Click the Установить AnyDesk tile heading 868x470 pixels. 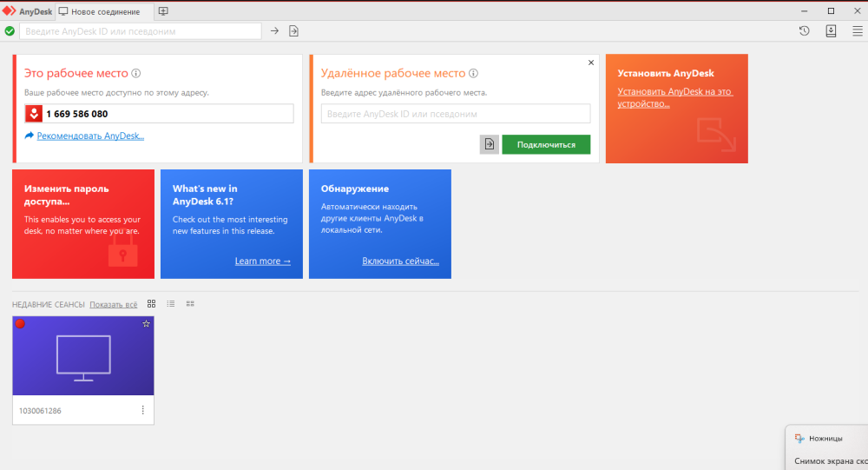tap(666, 73)
